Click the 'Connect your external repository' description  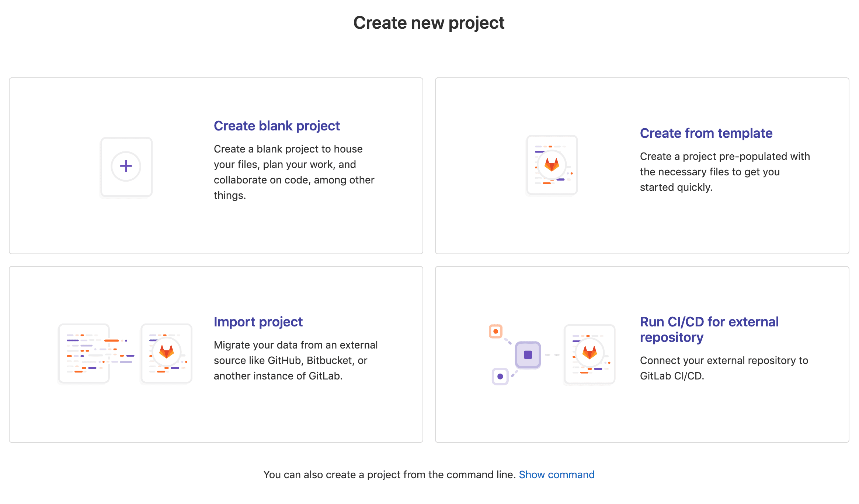coord(724,368)
